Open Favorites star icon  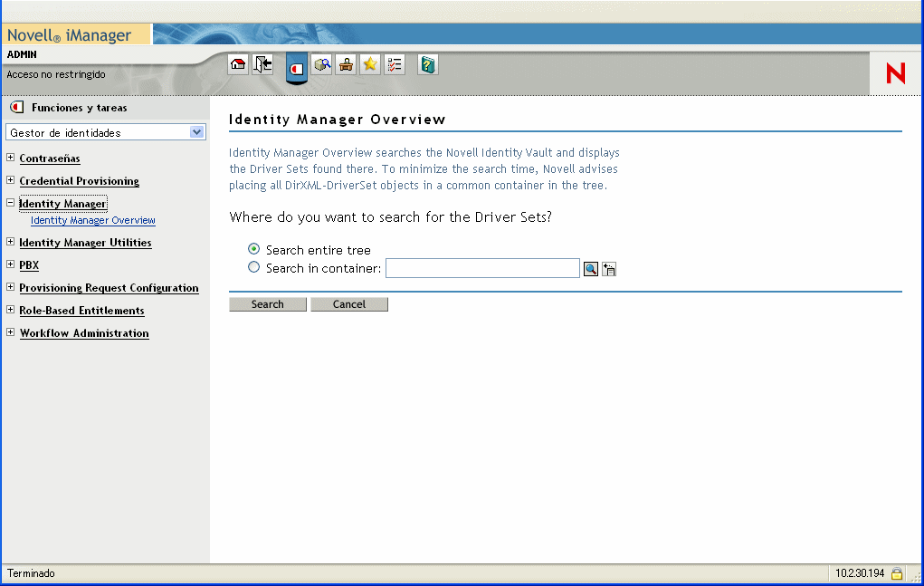(x=370, y=64)
